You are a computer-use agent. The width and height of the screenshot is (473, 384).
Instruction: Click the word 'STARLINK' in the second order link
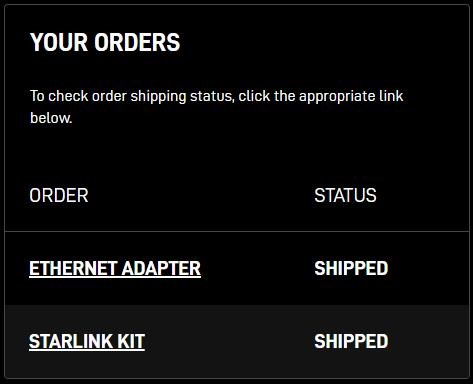[x=66, y=342]
